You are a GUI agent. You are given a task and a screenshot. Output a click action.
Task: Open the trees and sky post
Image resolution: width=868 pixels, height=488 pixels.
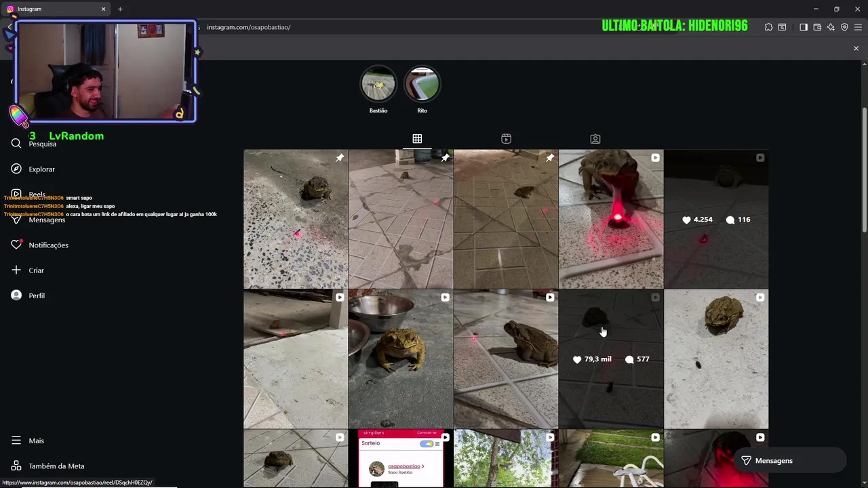(506, 458)
